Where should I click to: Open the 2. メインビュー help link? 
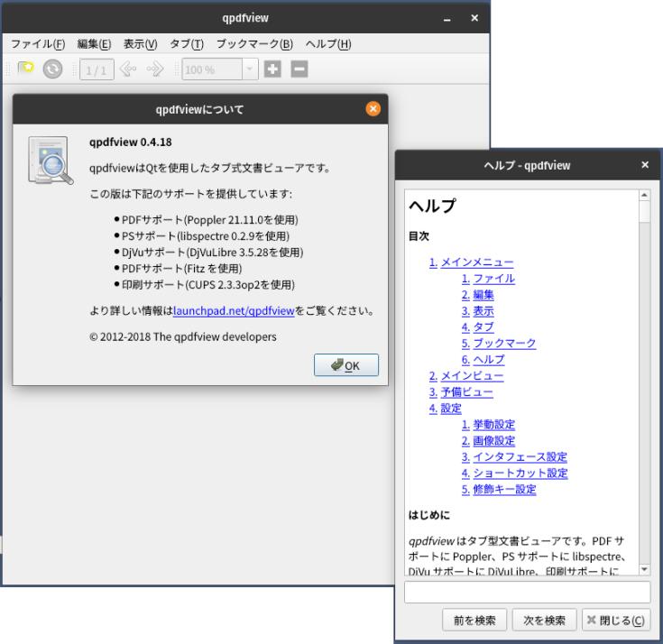(466, 376)
